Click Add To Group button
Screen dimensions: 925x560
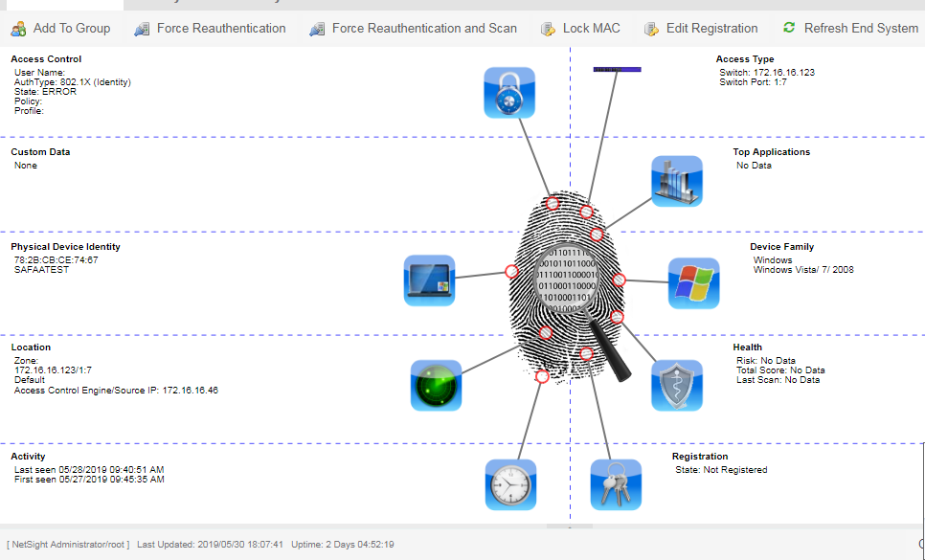coord(61,29)
